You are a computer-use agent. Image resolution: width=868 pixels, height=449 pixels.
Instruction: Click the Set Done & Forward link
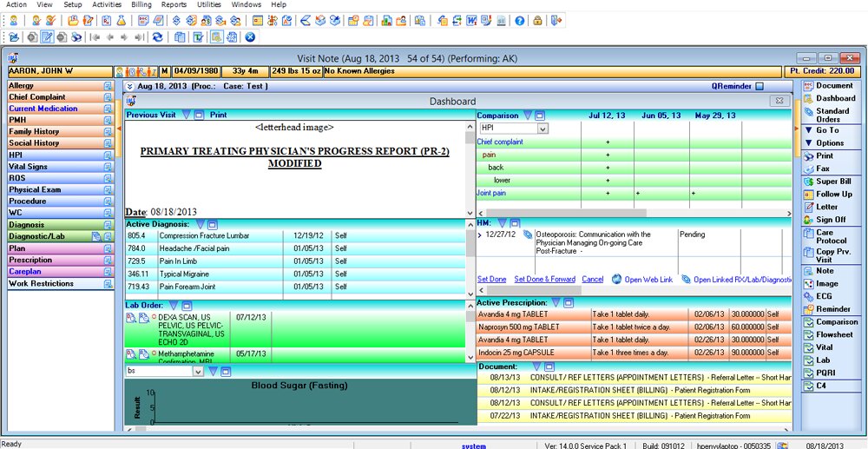coord(544,280)
